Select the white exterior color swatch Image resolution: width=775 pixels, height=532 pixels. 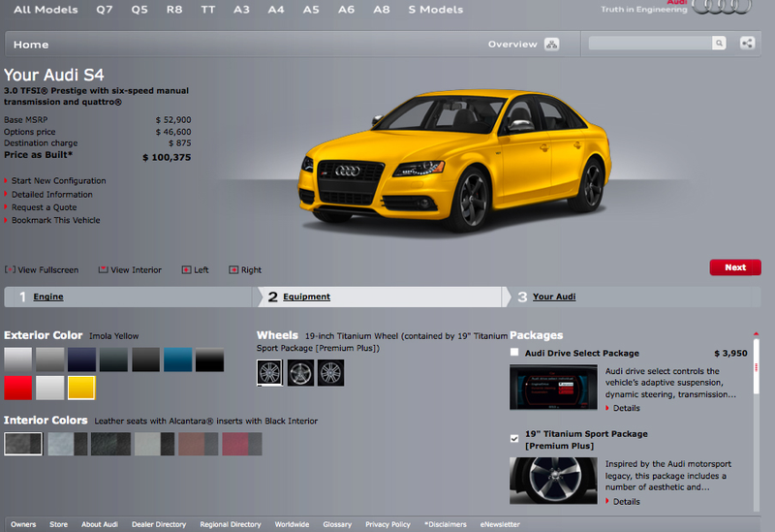(50, 388)
